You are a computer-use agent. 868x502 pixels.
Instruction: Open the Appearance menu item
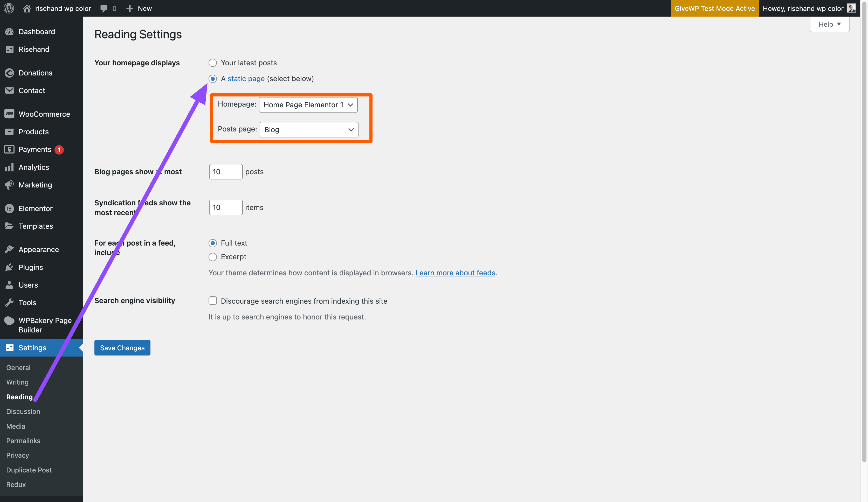coord(39,249)
